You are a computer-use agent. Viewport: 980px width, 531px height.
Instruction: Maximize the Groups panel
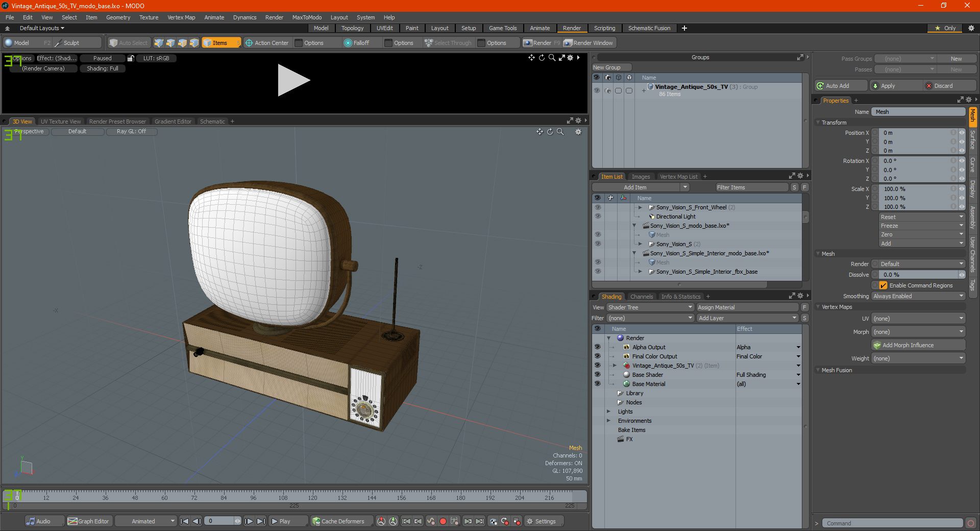click(x=800, y=57)
